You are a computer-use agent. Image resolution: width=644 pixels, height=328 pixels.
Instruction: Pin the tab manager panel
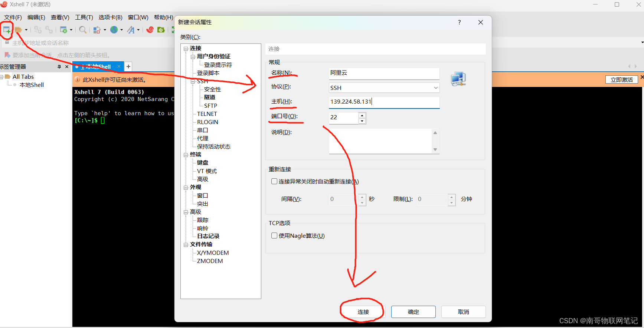59,66
